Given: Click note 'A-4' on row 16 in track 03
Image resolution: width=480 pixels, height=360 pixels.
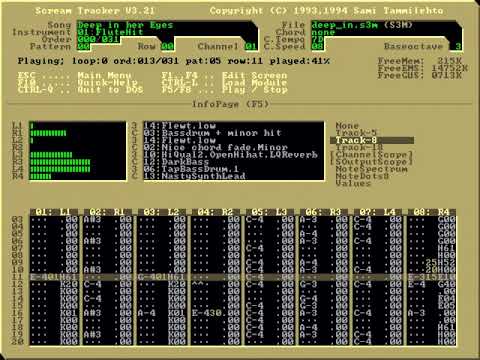Looking at the screenshot, I should click(147, 313).
